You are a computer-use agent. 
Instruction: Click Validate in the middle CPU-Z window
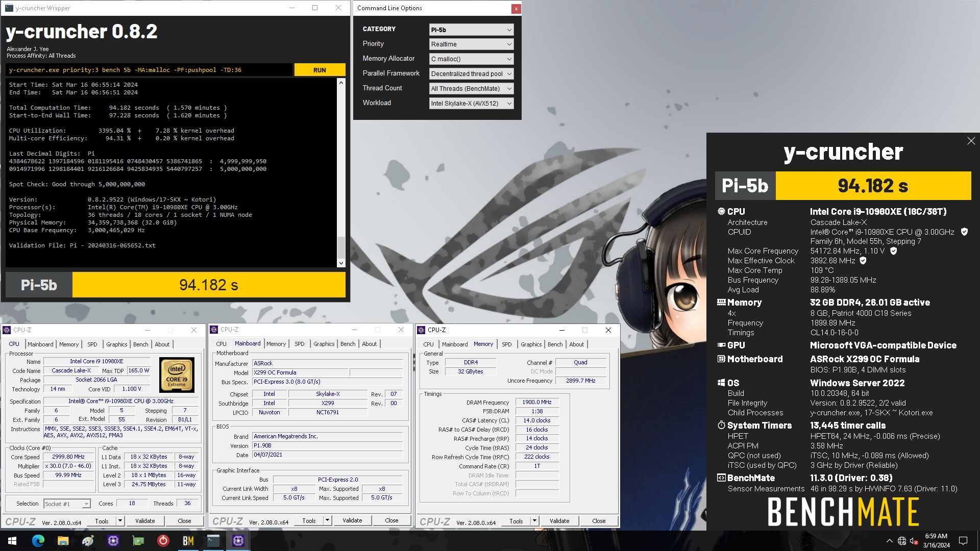click(352, 521)
